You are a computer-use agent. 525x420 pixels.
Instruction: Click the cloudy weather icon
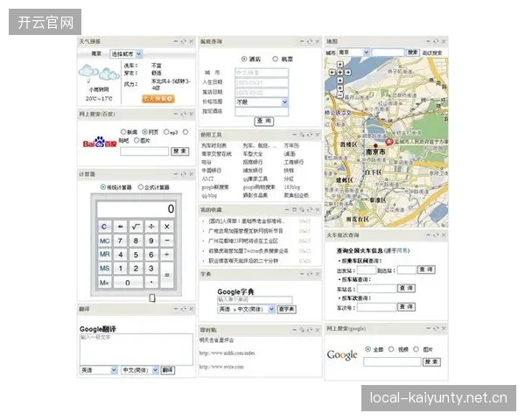[99, 73]
